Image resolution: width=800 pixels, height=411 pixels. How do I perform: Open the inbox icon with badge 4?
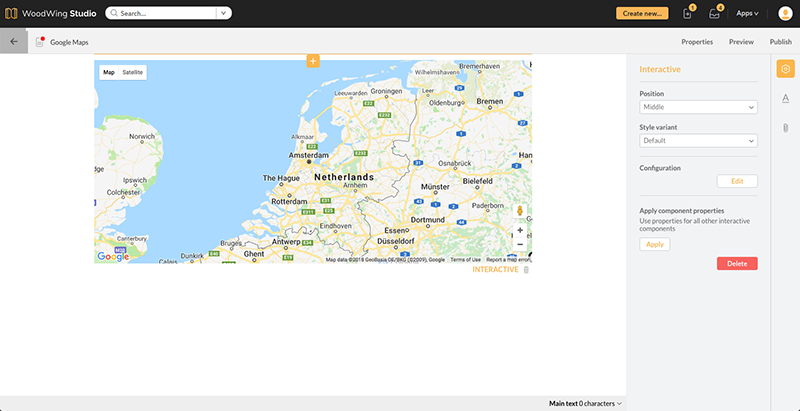tap(716, 14)
